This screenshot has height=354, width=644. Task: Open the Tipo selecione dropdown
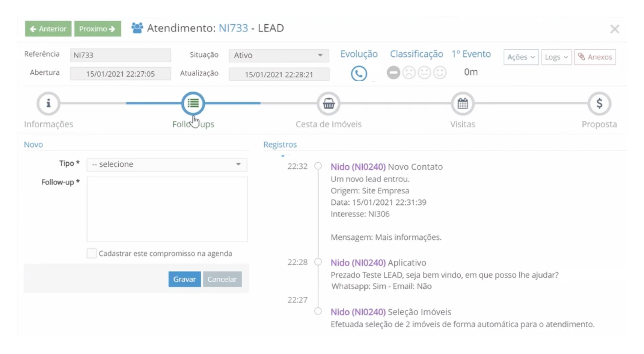point(167,164)
